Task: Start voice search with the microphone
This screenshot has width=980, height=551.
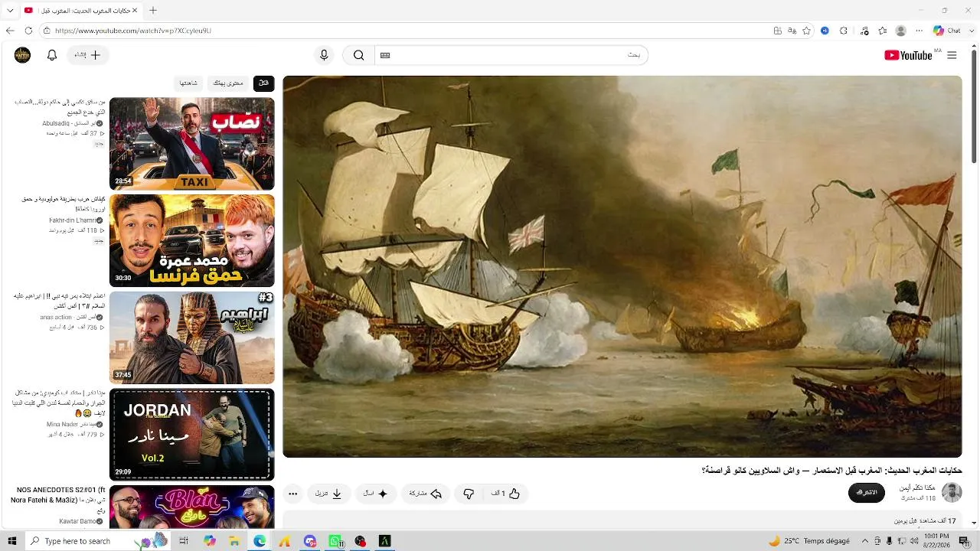Action: [324, 55]
